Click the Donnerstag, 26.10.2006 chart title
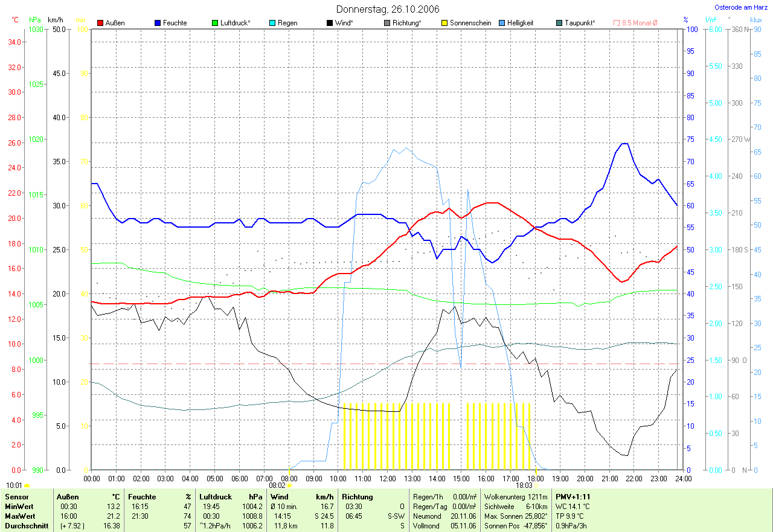This screenshot has height=532, width=773. pos(388,9)
